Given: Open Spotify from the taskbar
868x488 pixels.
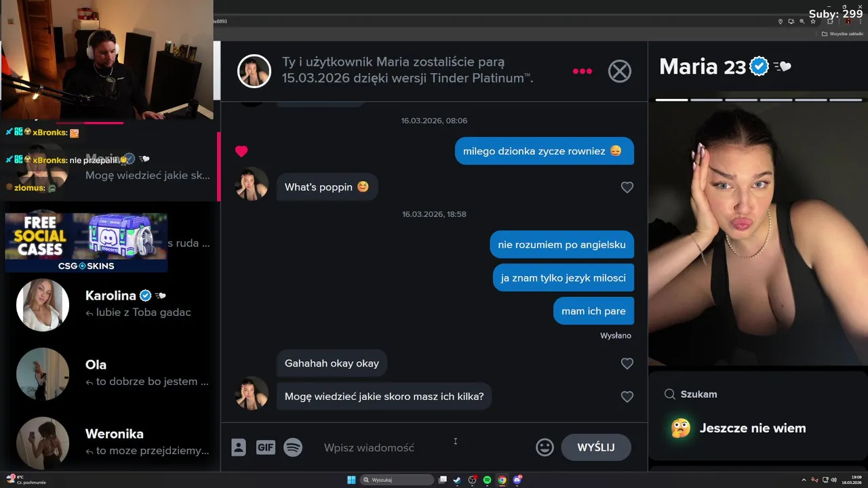Looking at the screenshot, I should point(487,480).
